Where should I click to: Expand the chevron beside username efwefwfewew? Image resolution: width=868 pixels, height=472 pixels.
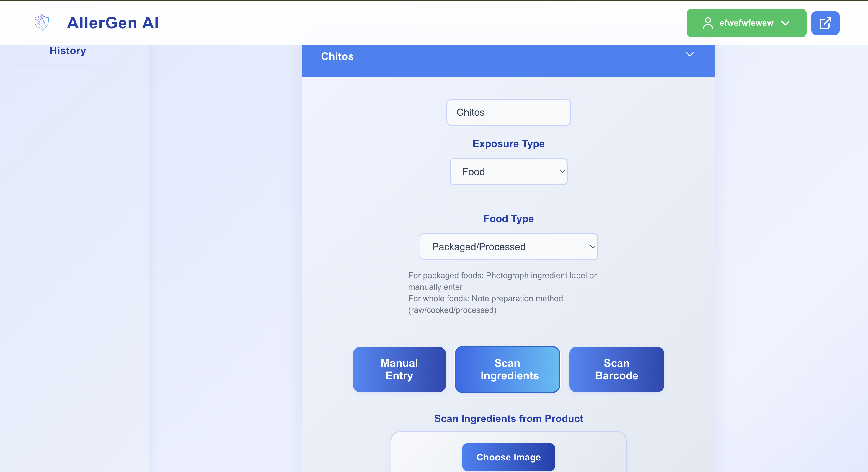click(785, 23)
